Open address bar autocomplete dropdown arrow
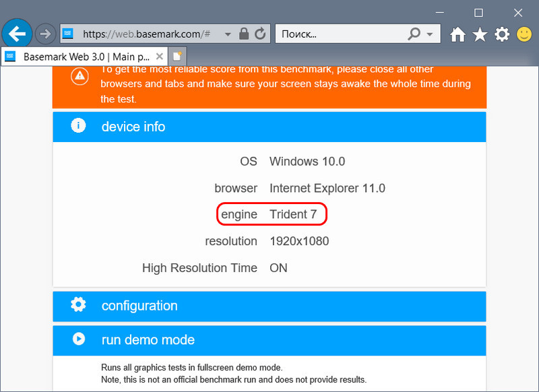 tap(228, 34)
